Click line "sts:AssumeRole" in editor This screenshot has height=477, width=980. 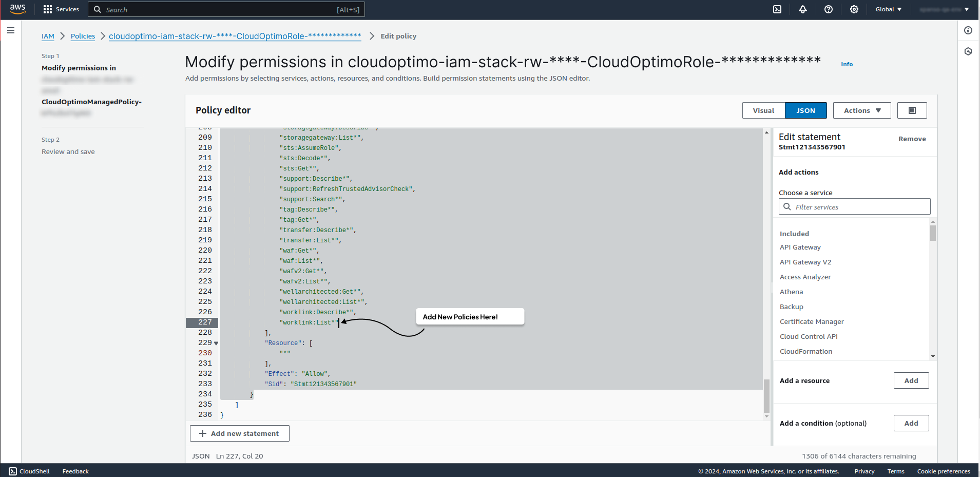click(x=310, y=148)
